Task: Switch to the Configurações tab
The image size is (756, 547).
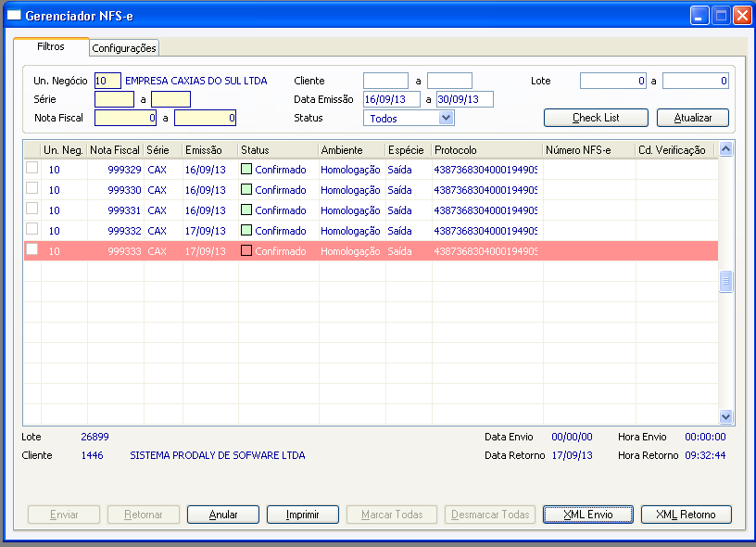Action: pyautogui.click(x=124, y=48)
